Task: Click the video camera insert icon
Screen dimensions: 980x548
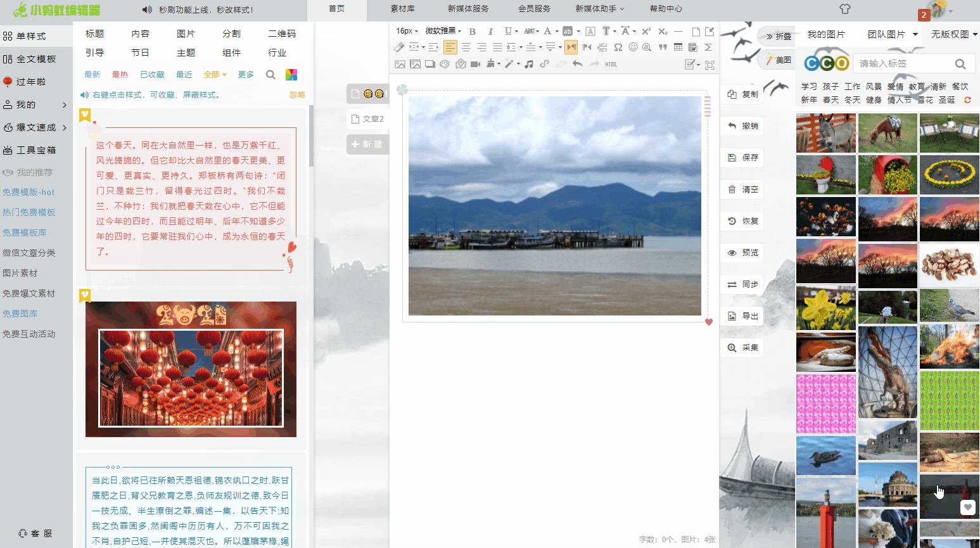Action: (475, 64)
